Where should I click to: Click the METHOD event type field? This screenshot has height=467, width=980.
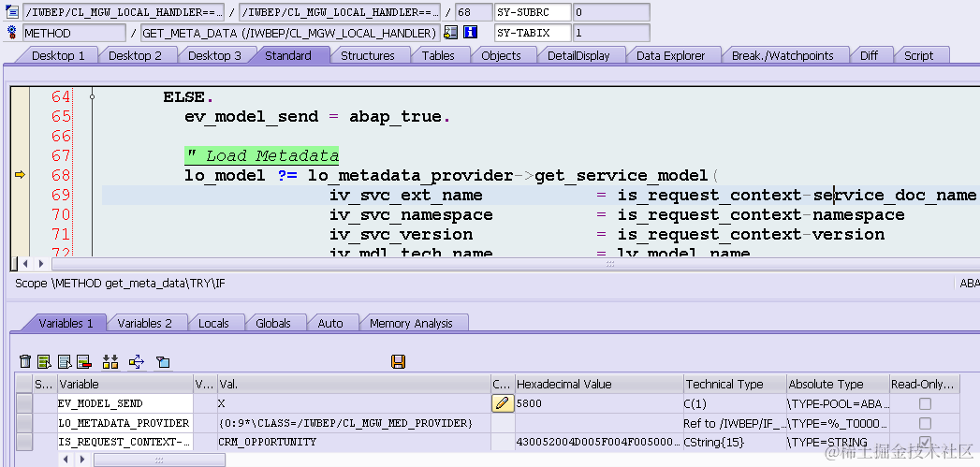74,33
